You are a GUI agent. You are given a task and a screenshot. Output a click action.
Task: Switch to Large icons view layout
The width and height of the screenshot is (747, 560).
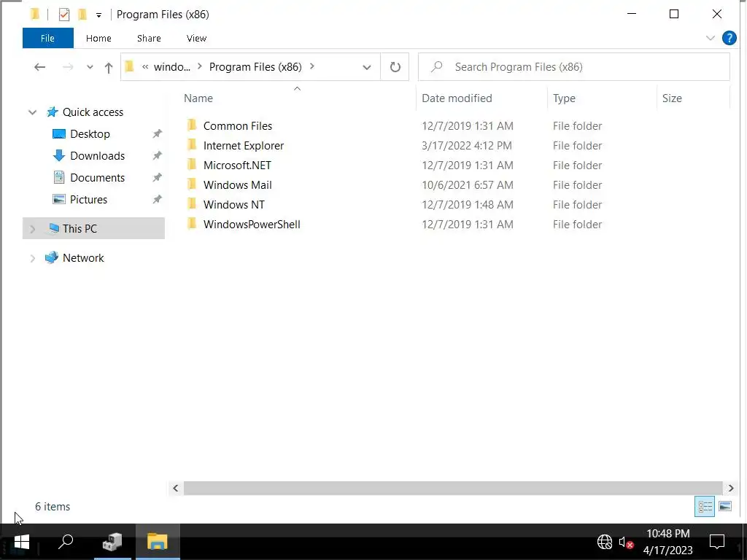pyautogui.click(x=725, y=506)
